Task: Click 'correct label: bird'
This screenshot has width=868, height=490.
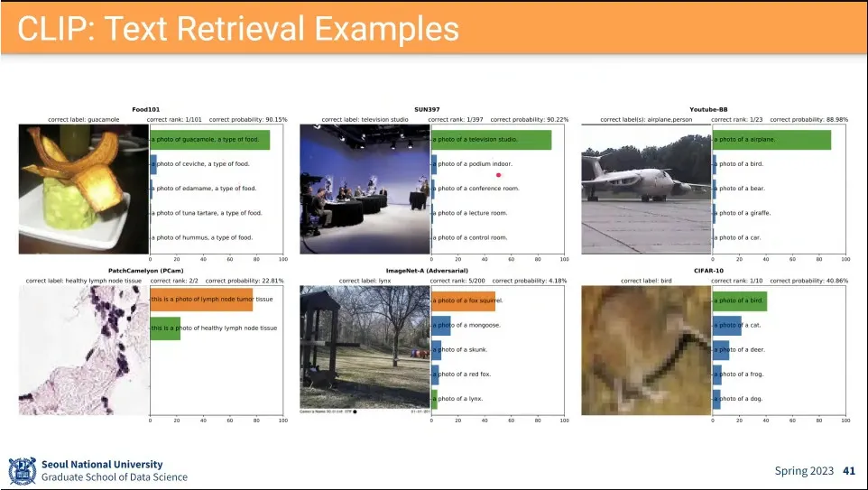Action: click(x=646, y=281)
